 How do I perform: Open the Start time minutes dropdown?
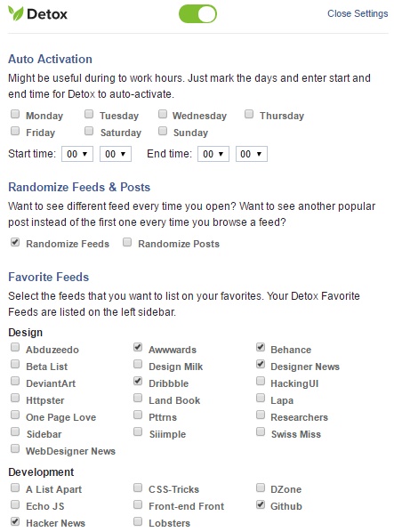coord(116,154)
